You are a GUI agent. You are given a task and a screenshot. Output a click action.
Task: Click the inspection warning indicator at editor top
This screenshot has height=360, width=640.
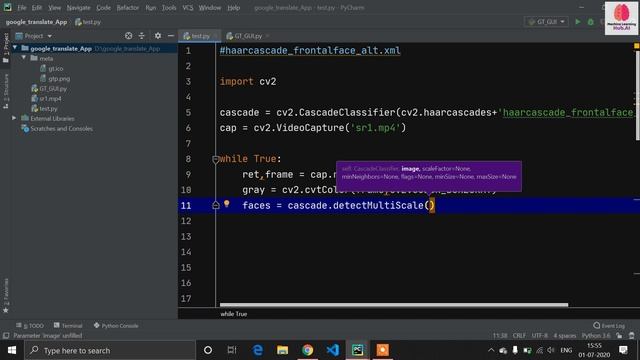tap(636, 46)
